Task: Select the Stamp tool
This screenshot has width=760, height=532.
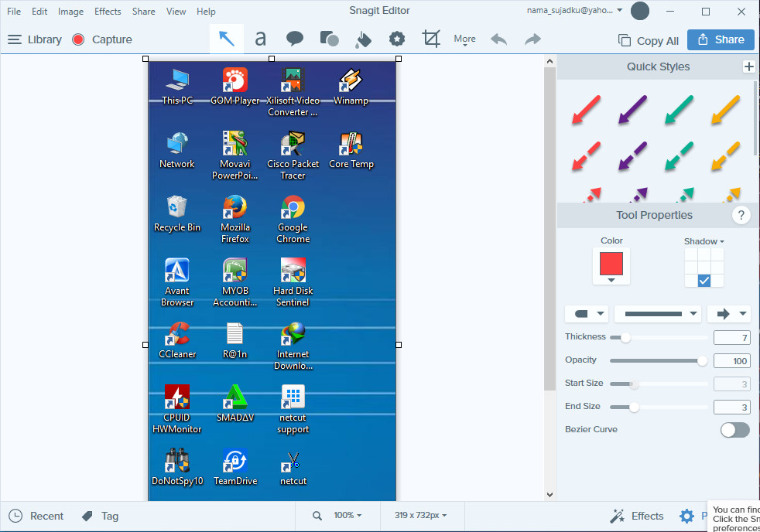Action: (x=397, y=39)
